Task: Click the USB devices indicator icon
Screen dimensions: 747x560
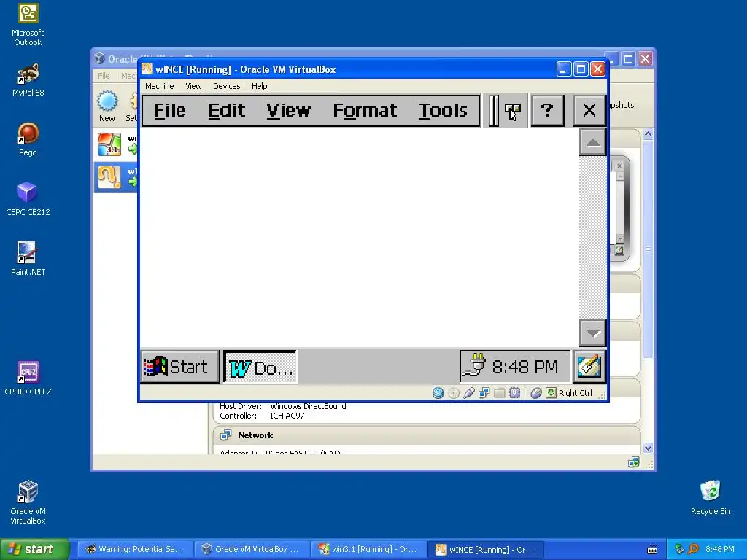Action: click(x=469, y=393)
